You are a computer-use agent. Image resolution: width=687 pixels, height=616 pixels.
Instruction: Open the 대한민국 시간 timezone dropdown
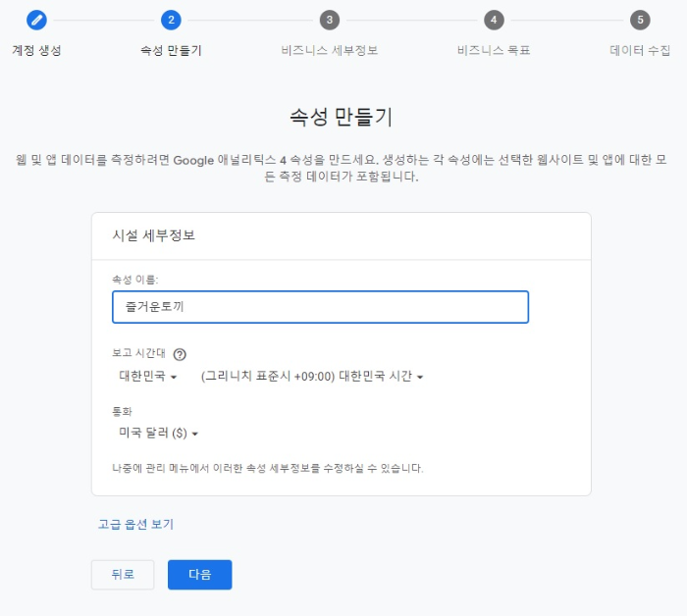[x=312, y=376]
